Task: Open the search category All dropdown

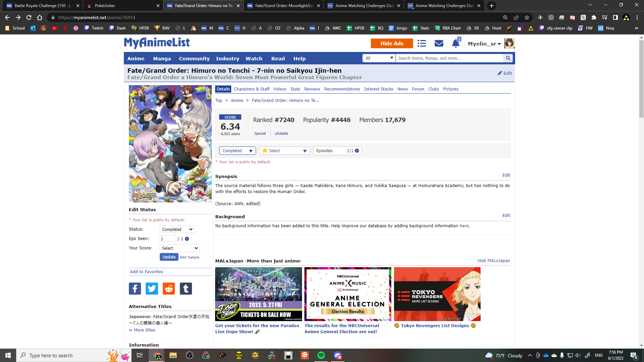Action: point(379,58)
